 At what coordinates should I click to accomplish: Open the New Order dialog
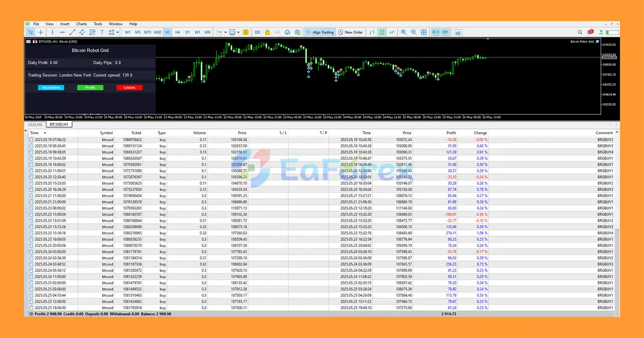click(351, 32)
